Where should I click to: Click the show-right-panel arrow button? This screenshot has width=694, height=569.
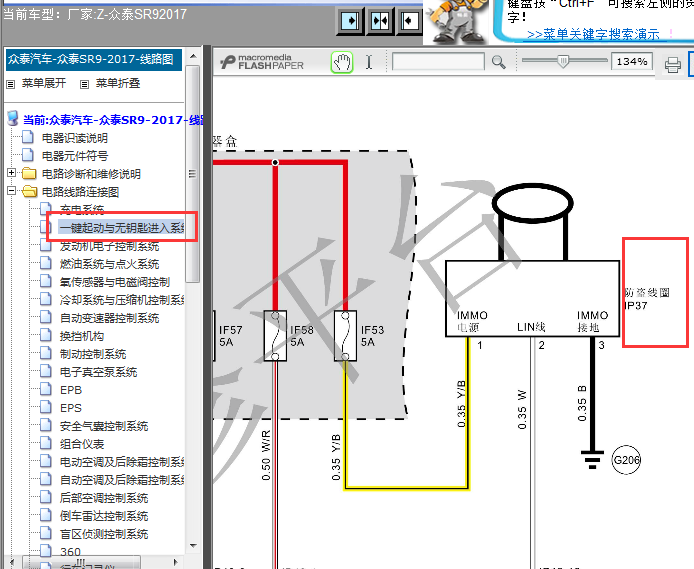tap(409, 21)
